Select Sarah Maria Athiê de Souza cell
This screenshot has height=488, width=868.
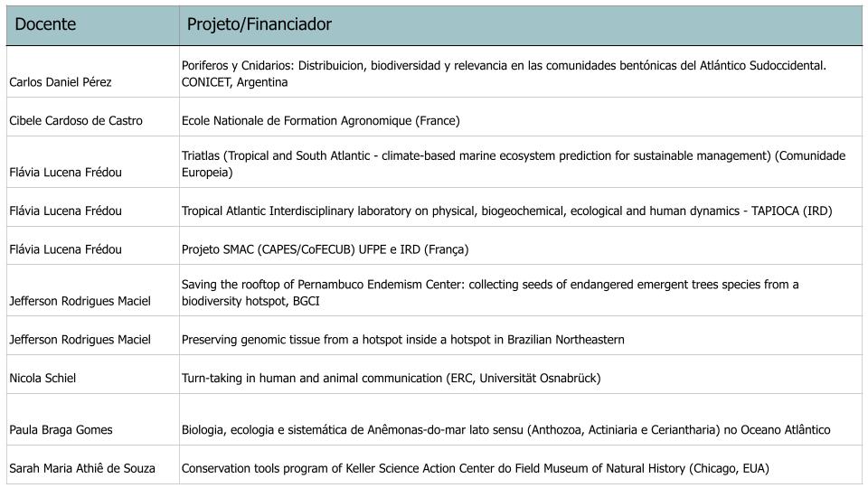pos(82,468)
